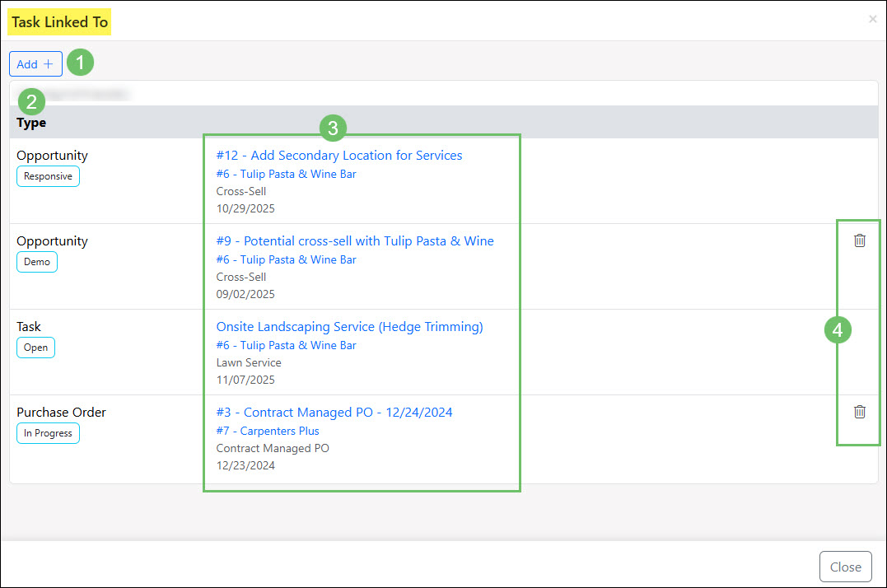Screen dimensions: 887x588
Task: Click the delete icon next to Purchase Order #3
Action: click(x=859, y=411)
